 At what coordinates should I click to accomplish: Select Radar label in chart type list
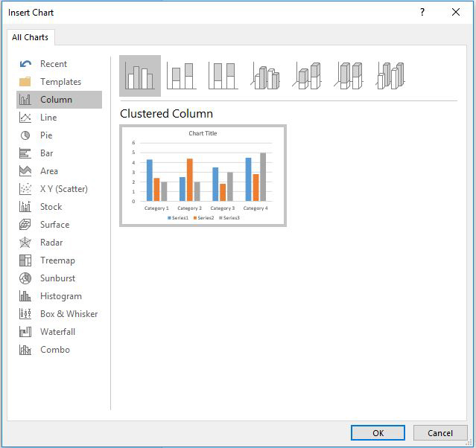pos(51,243)
